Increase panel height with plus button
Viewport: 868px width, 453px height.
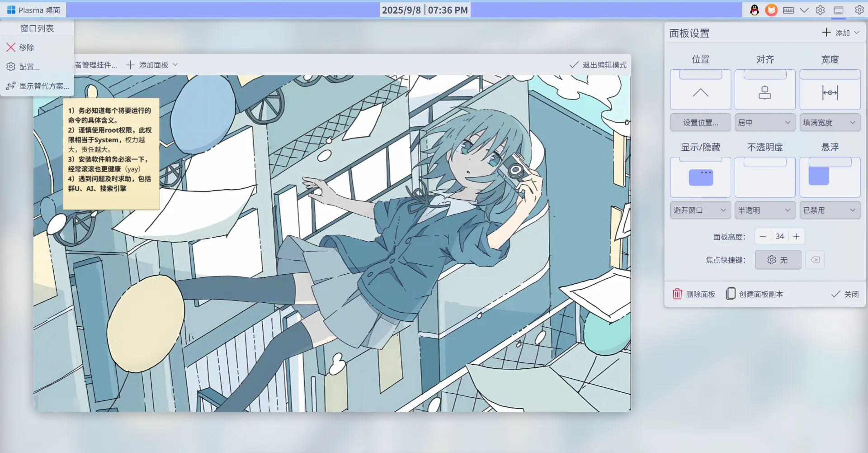coord(797,236)
